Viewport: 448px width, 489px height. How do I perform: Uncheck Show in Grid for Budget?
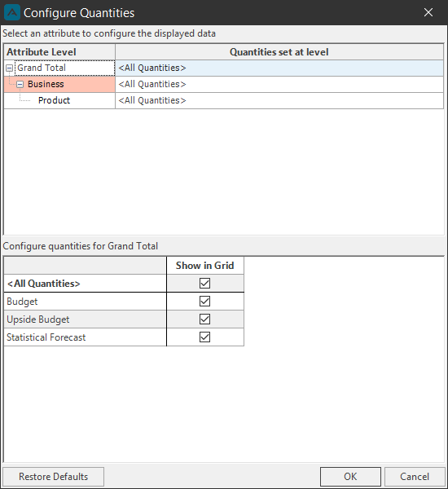tap(204, 302)
